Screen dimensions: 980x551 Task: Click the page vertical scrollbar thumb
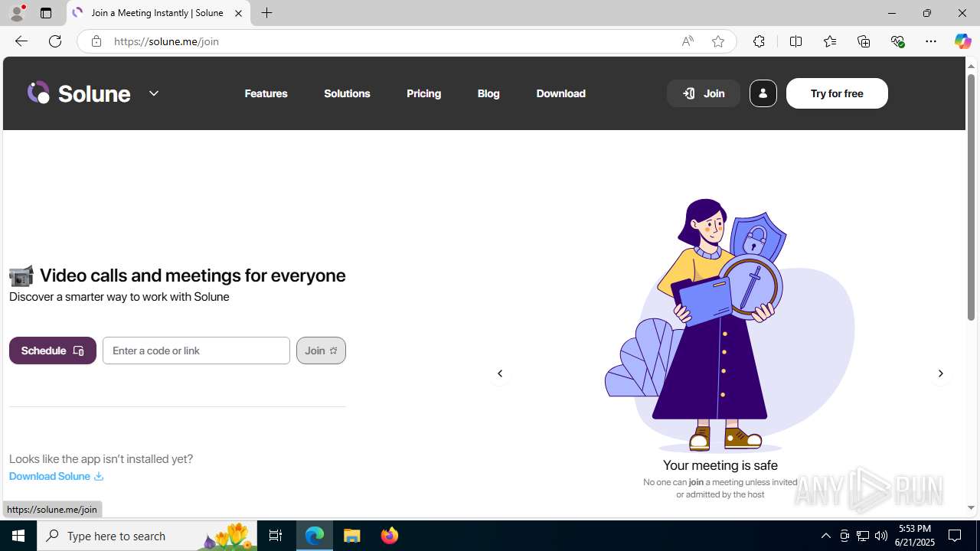point(971,197)
